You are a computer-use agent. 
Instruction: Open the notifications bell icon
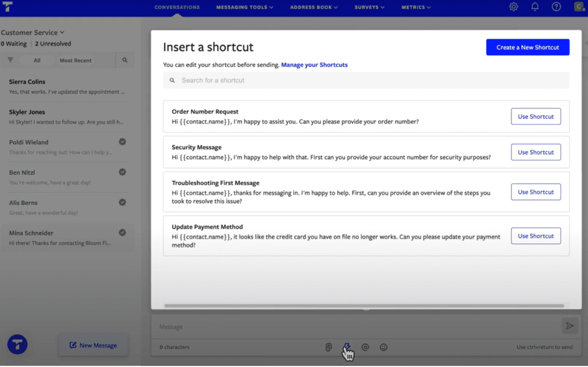point(535,7)
